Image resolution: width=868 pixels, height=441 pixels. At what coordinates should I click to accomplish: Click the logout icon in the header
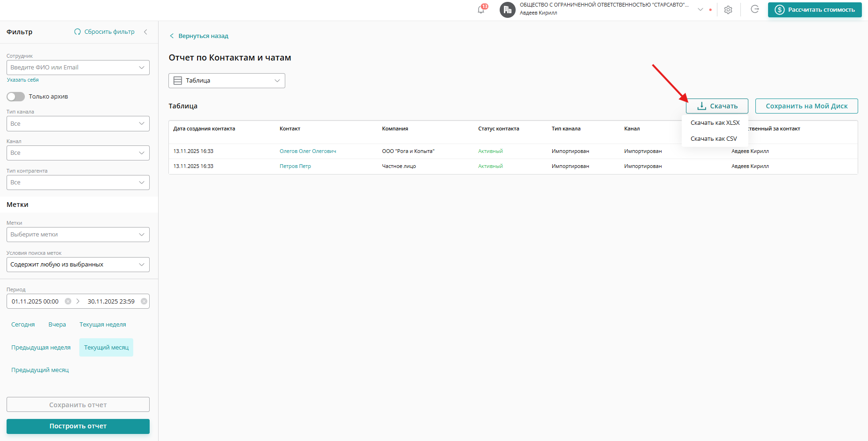[755, 9]
